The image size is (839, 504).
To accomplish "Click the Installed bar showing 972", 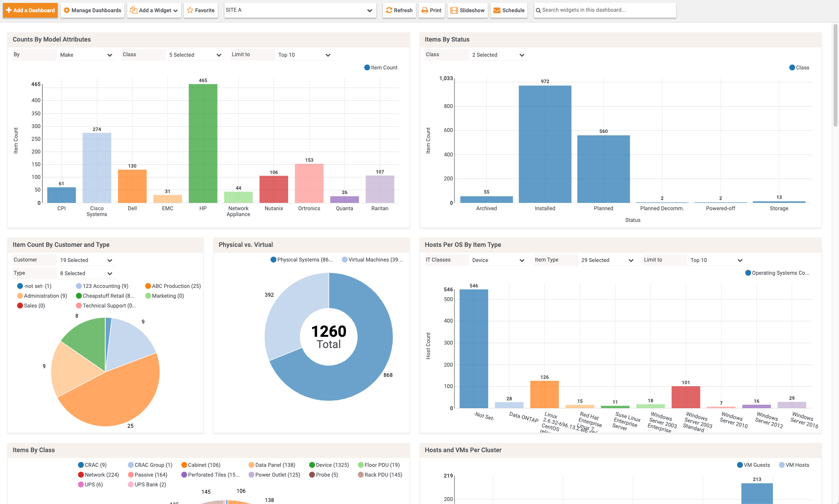I will point(545,144).
